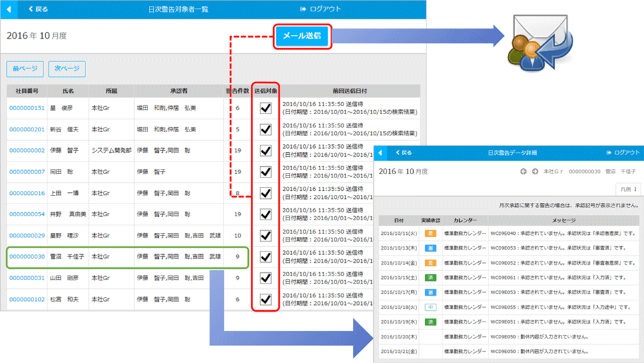Toggle send checkbox for 菅沼 千佳子
Image resolution: width=644 pixels, height=363 pixels.
tap(266, 257)
